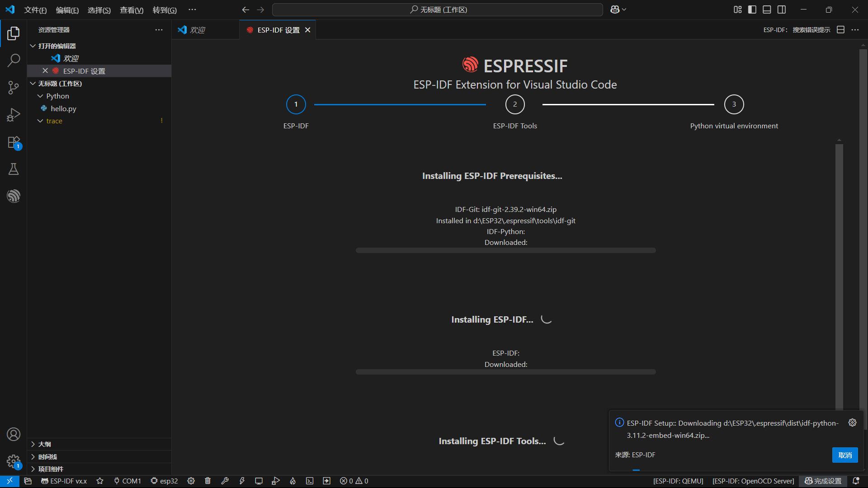The width and height of the screenshot is (868, 488).
Task: Open the 编辑(E) menu
Action: 67,10
